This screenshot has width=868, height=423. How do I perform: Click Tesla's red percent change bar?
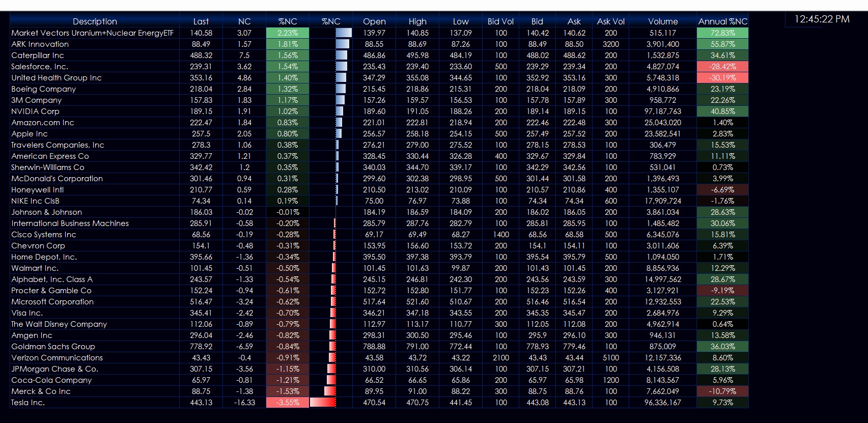[x=323, y=403]
